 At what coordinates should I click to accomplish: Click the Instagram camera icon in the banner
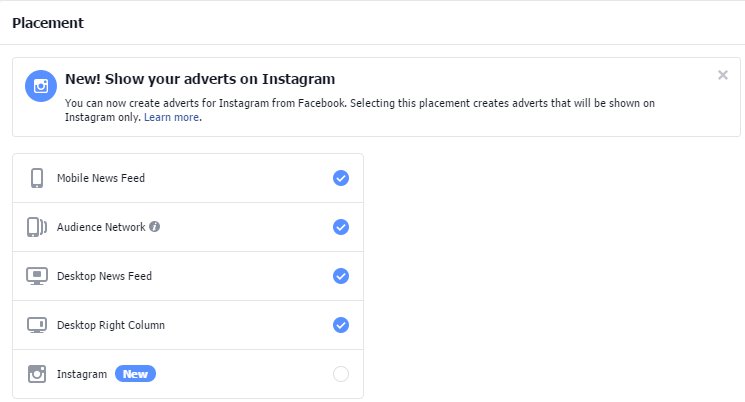pos(41,86)
